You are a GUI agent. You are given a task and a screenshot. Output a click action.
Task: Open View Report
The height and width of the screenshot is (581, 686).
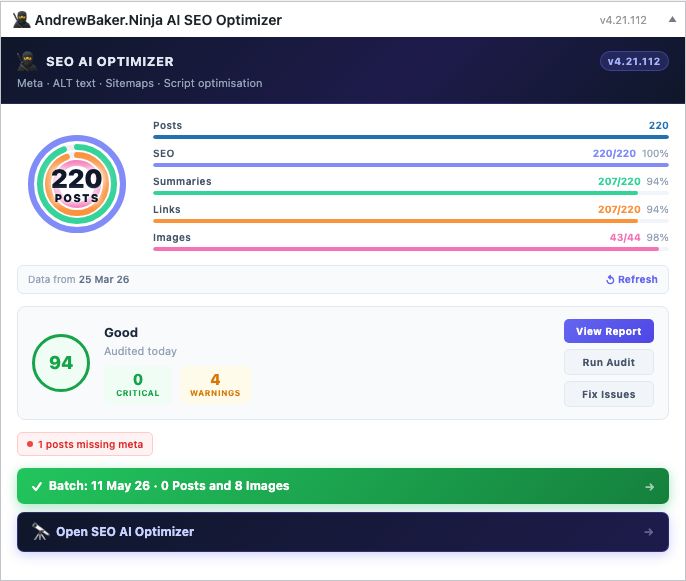[x=609, y=331]
